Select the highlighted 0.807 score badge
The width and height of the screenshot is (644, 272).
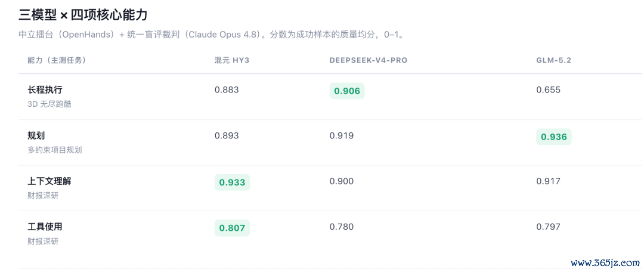pos(232,228)
